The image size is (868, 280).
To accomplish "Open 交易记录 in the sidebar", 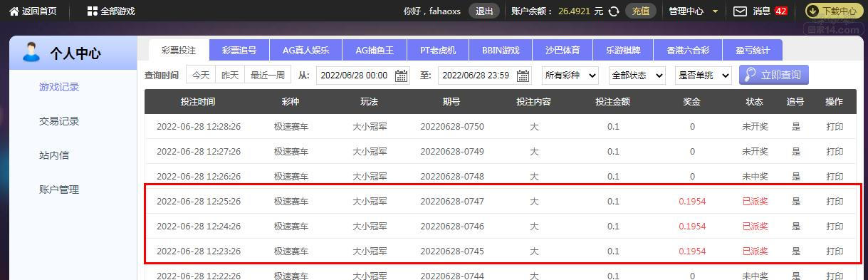I will (59, 121).
